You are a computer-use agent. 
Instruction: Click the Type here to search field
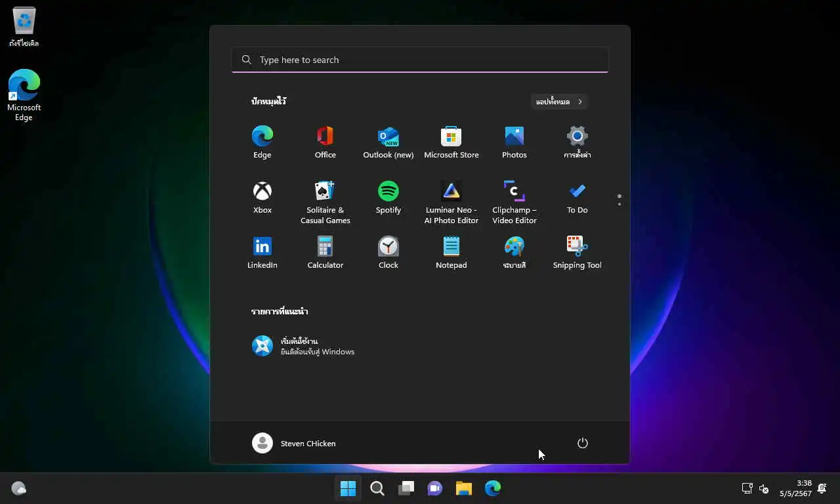420,60
